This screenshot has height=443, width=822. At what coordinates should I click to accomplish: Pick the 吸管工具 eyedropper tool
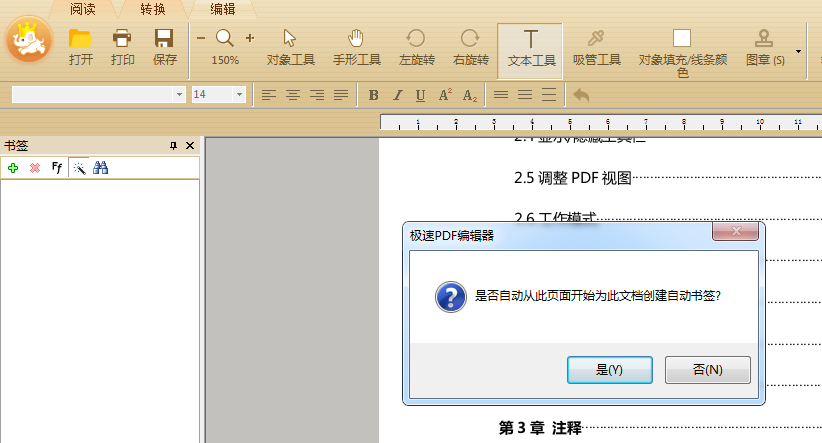click(x=597, y=47)
